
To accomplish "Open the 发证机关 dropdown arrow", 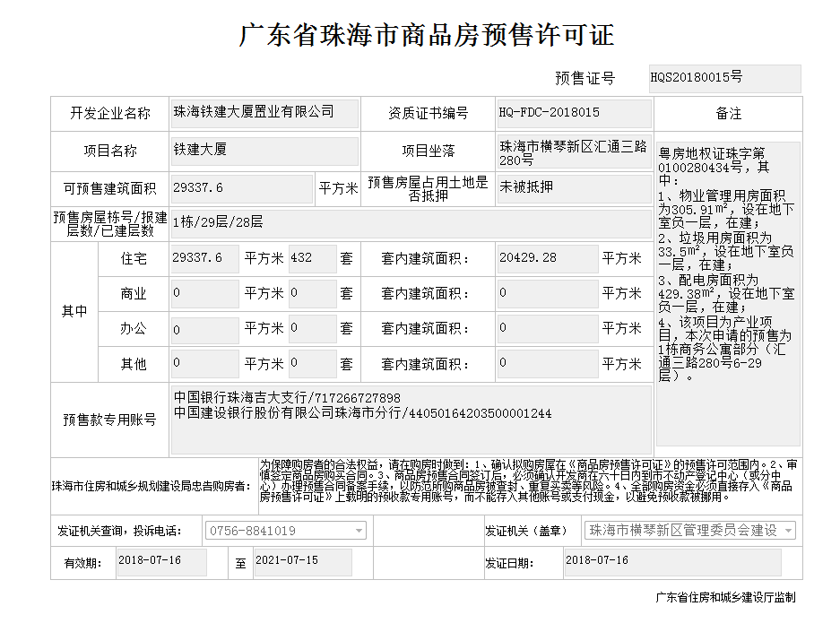I will pos(788,531).
